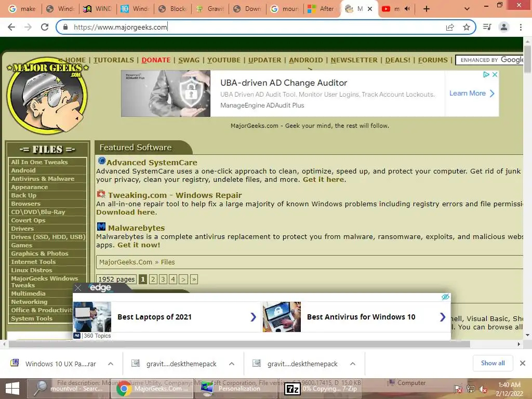Click 'Download here' for Windows Repair
Image resolution: width=532 pixels, height=399 pixels.
[126, 212]
